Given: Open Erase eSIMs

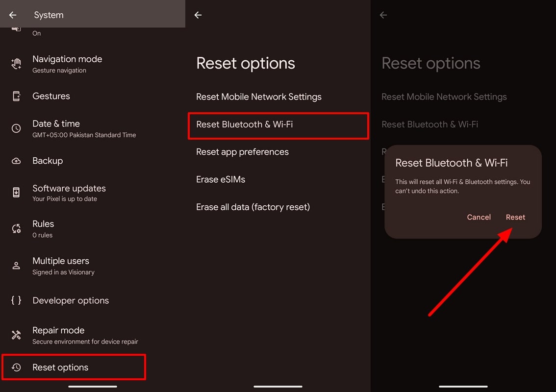Looking at the screenshot, I should [221, 179].
